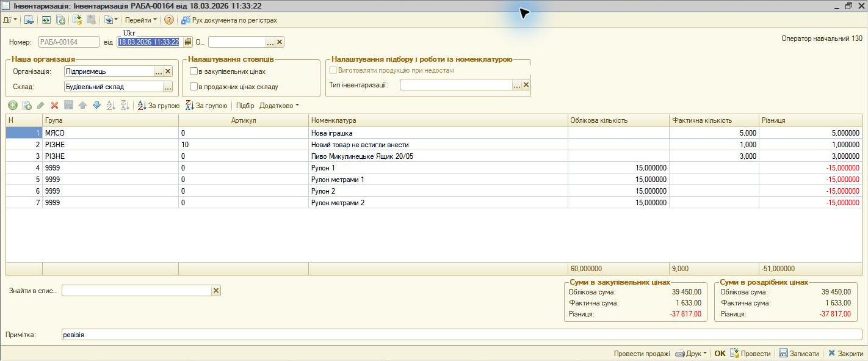Viewport: 868px width, 361px height.
Task: Click the Примітка field containing 'ревізія'
Action: pos(461,335)
